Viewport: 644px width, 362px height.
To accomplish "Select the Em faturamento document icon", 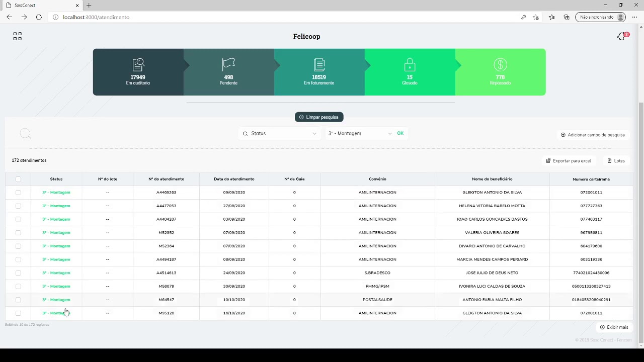I will 319,65.
